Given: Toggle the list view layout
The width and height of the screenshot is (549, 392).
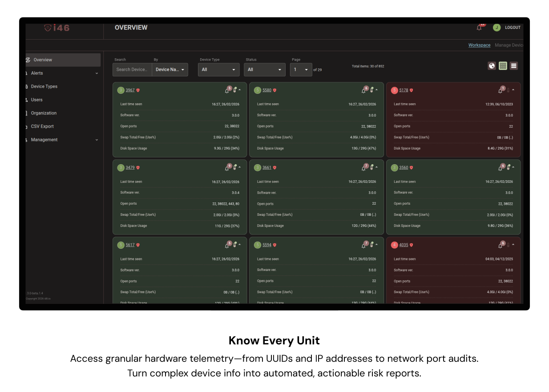Looking at the screenshot, I should point(513,66).
